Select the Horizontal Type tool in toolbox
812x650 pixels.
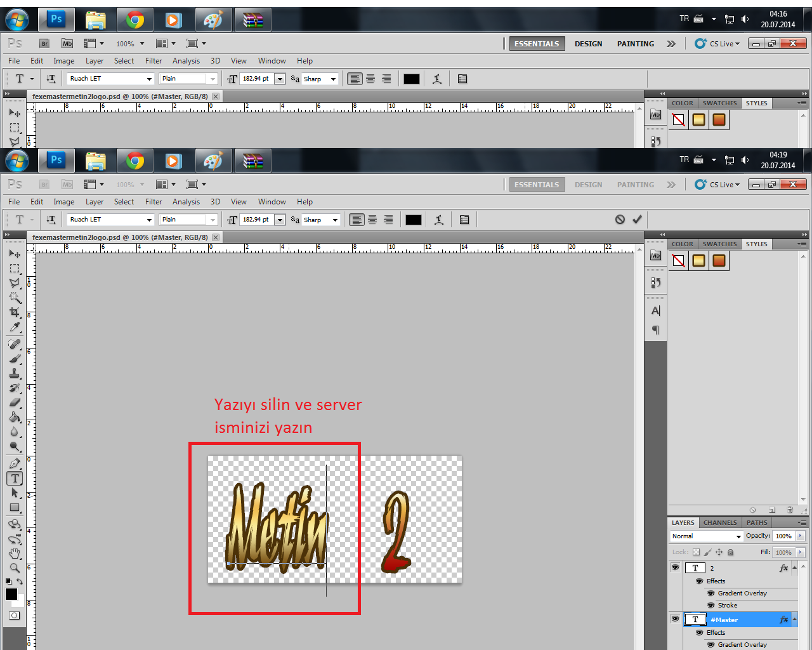[15, 479]
